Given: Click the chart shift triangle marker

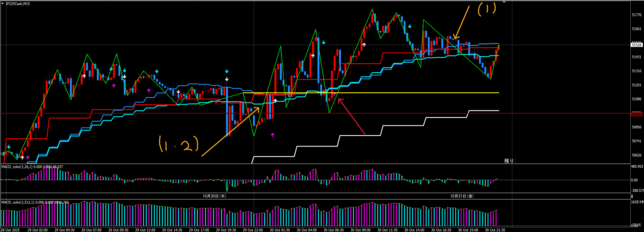Looking at the screenshot, I should point(504,2).
